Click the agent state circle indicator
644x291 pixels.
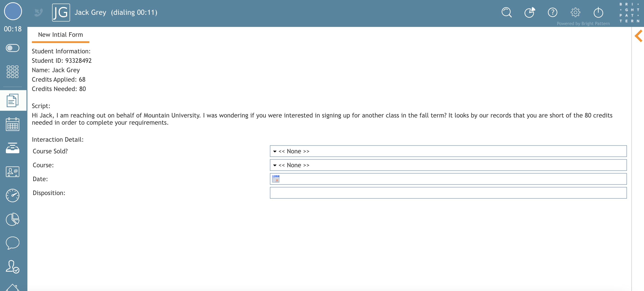(13, 11)
